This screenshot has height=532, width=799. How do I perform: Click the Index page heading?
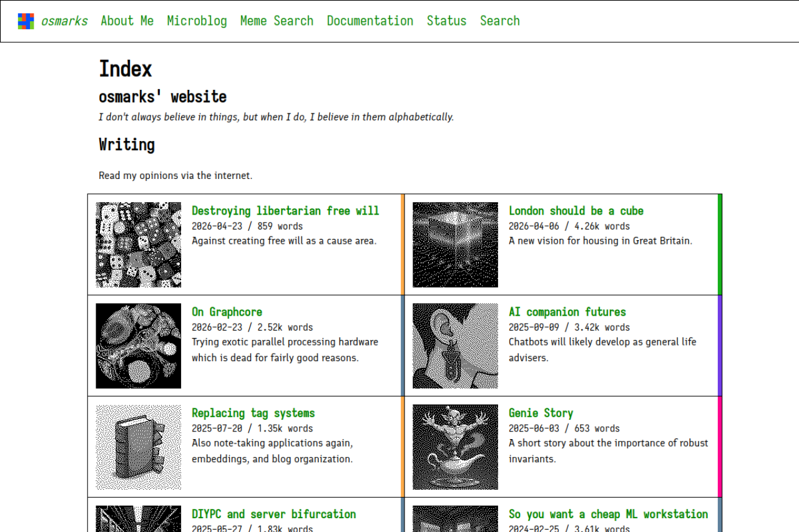coord(125,69)
